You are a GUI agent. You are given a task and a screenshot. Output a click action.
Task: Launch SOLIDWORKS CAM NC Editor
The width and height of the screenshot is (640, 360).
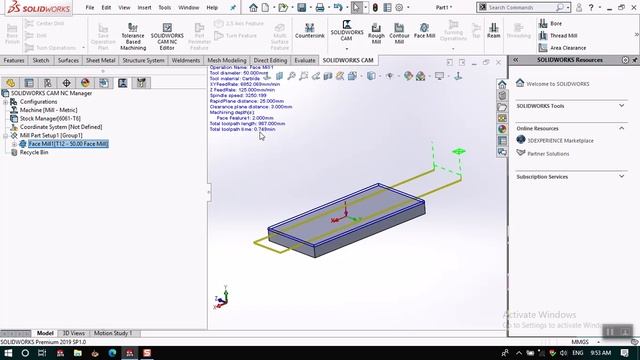point(167,36)
